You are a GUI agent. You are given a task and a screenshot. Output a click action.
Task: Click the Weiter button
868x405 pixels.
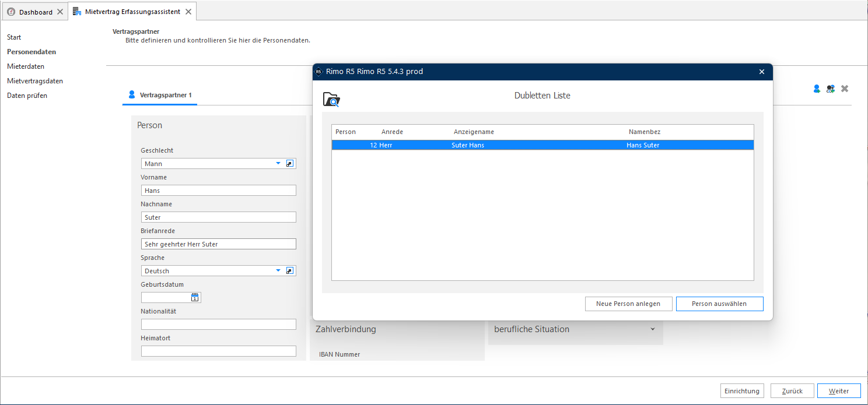click(x=839, y=391)
